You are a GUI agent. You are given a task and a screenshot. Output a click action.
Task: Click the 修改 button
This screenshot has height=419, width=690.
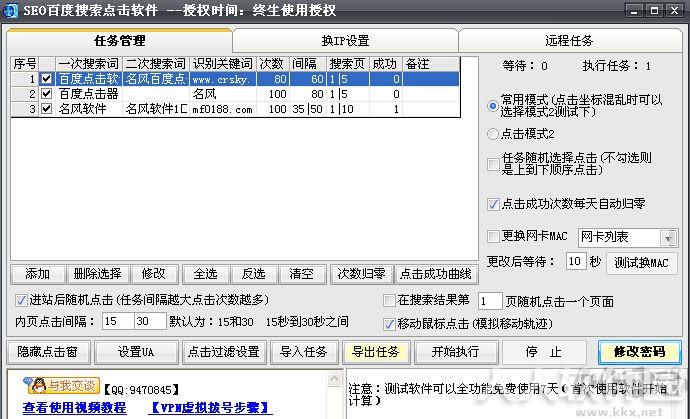pyautogui.click(x=154, y=274)
